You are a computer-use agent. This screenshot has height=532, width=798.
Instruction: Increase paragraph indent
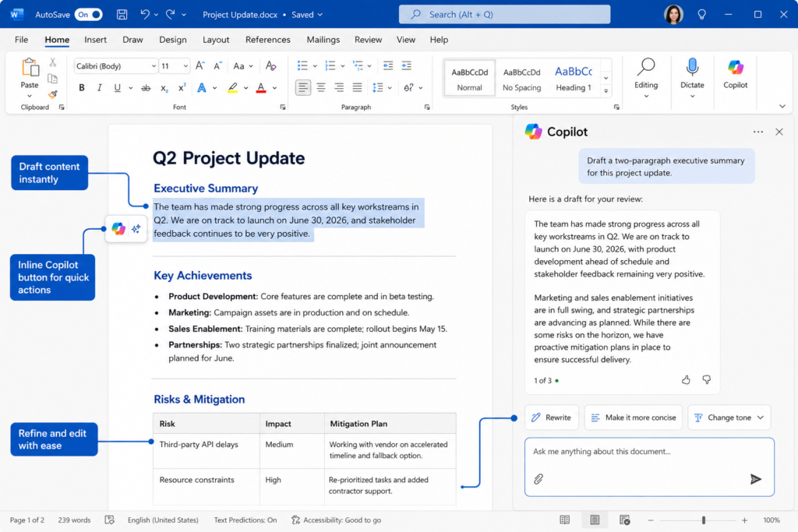406,65
